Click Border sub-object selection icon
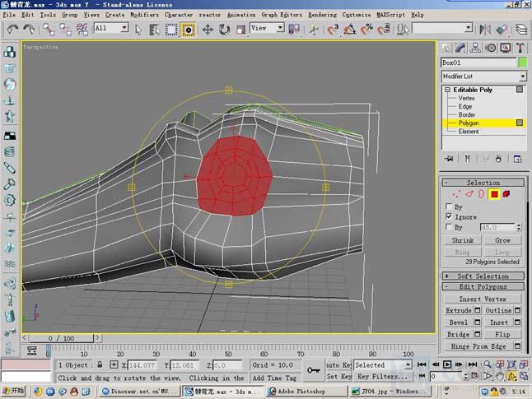The height and width of the screenshot is (399, 532). pyautogui.click(x=481, y=194)
